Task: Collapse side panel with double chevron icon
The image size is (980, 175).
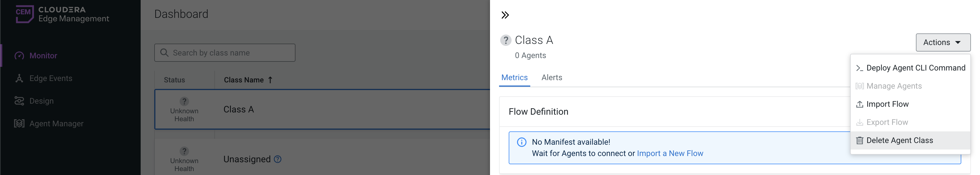Action: click(x=505, y=15)
